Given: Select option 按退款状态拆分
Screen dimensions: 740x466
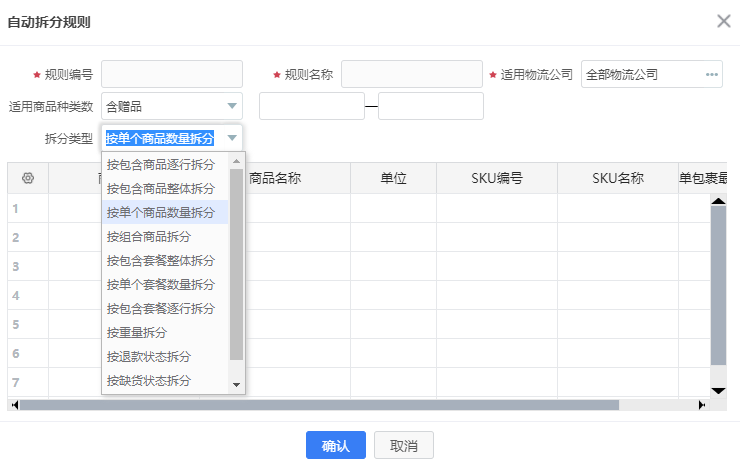Looking at the screenshot, I should click(x=165, y=357).
